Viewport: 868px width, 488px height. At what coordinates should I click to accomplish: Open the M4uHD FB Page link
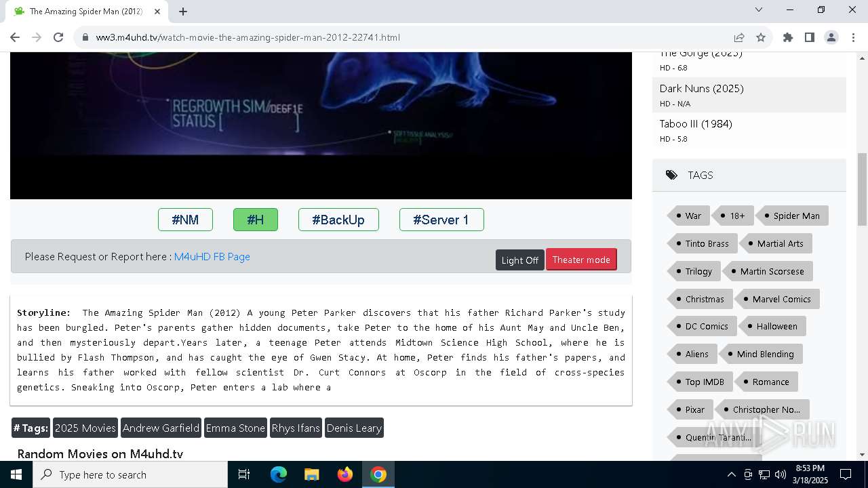212,257
